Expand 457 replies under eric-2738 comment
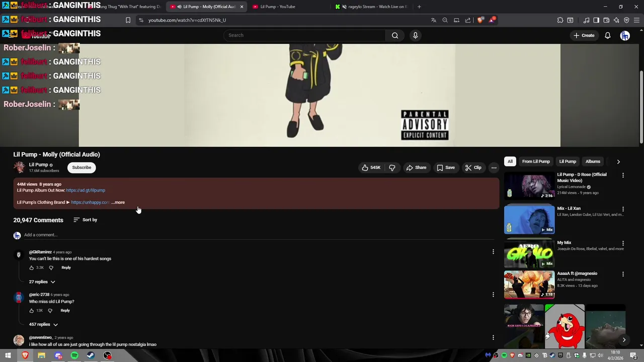The height and width of the screenshot is (362, 644). click(44, 324)
